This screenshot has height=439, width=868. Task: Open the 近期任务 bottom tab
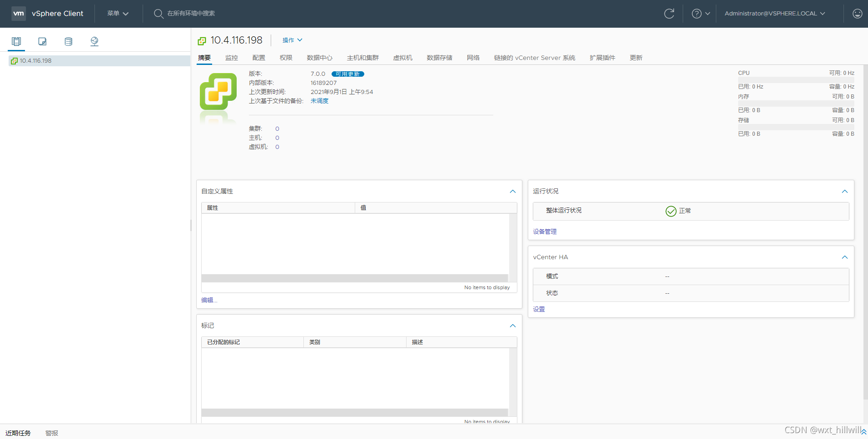pos(18,433)
